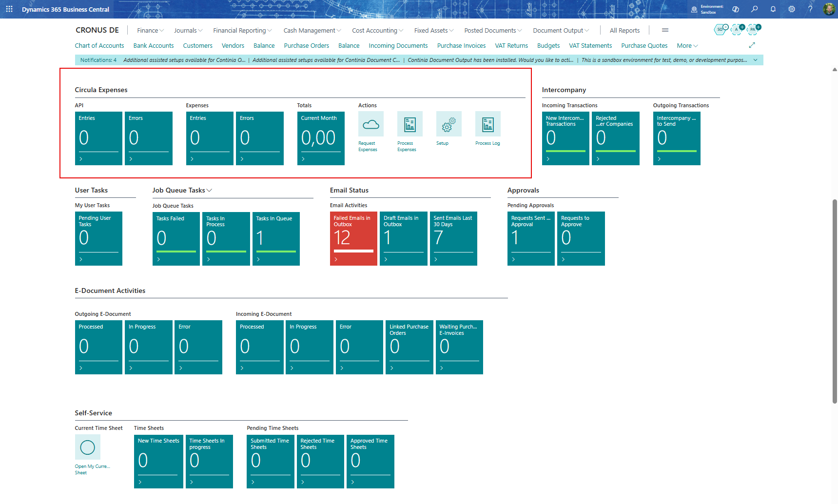Screen dimensions: 838x504
Task: Open Purchase Quotes
Action: coord(644,46)
